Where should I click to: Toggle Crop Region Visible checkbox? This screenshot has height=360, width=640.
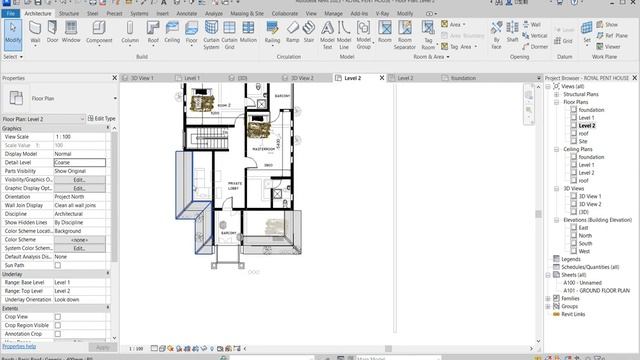point(58,325)
